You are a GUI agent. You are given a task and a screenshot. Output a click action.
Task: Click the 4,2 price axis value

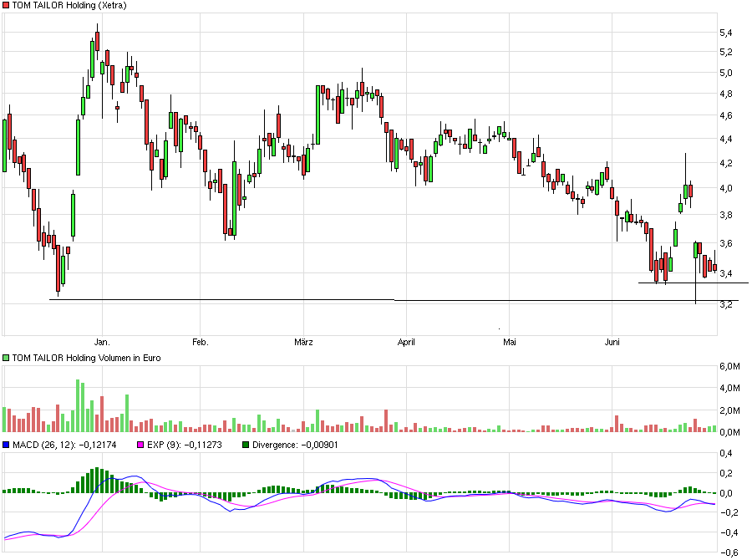coord(725,163)
